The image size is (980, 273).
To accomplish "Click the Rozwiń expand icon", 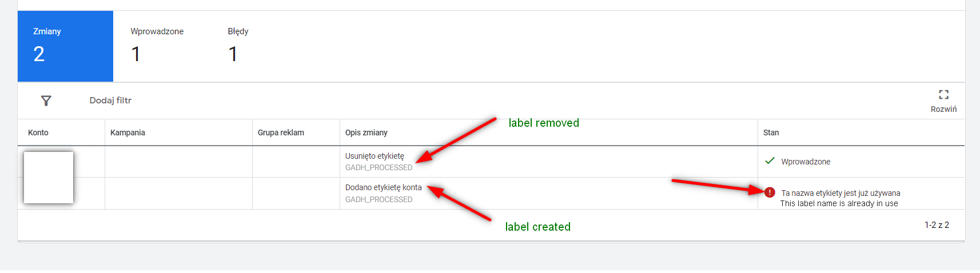I will (943, 94).
